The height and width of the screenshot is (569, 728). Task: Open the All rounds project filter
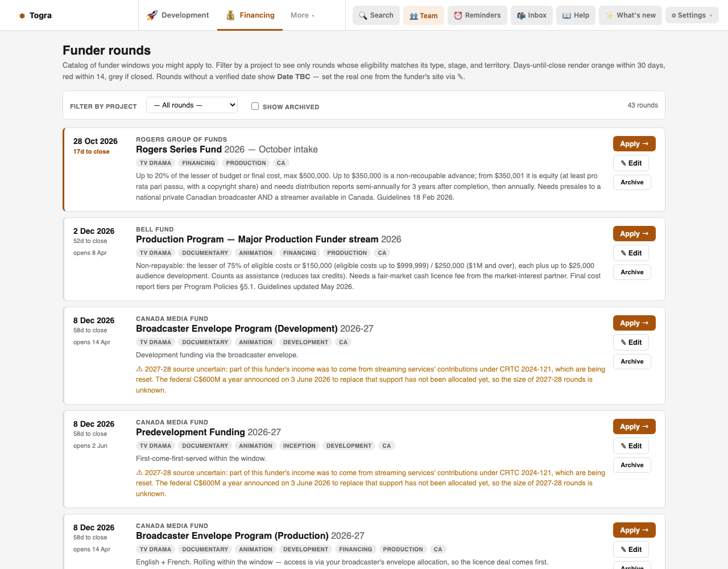tap(192, 105)
